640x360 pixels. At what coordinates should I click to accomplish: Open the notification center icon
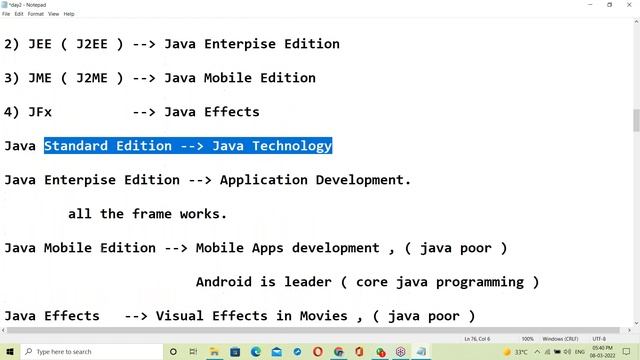point(627,351)
